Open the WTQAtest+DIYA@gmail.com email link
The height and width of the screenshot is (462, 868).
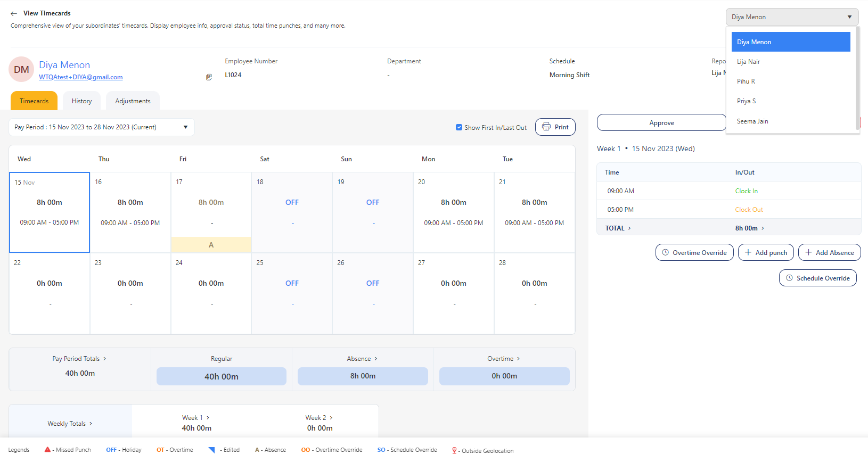[80, 77]
